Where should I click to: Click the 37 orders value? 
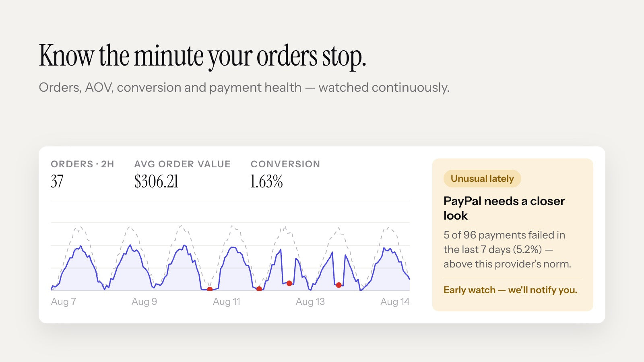point(57,181)
